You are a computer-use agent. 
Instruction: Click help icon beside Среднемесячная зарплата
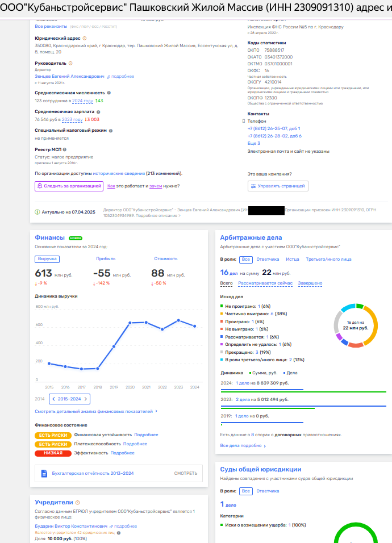coord(98,112)
